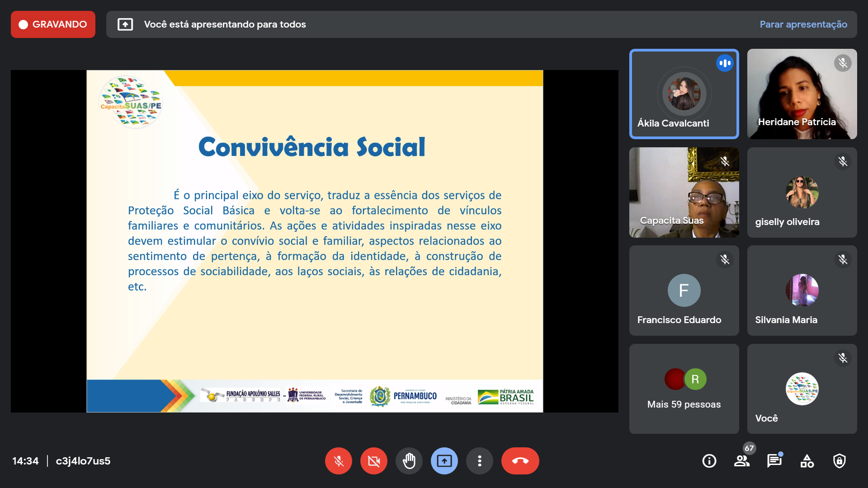Viewport: 868px width, 488px height.
Task: Click the present screen button in toolbar
Action: tap(444, 461)
